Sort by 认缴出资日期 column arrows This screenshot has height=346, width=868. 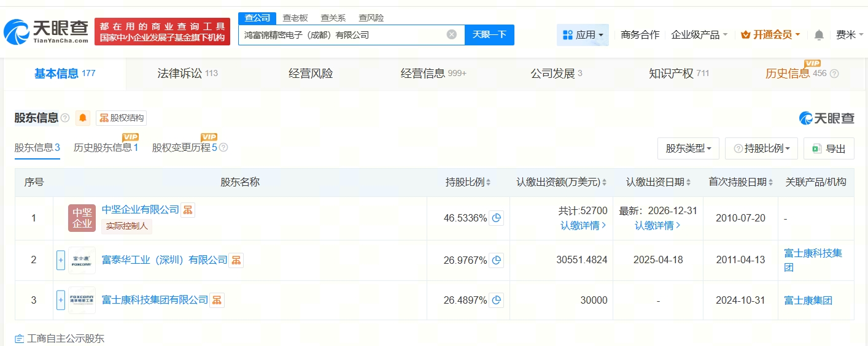(x=689, y=182)
